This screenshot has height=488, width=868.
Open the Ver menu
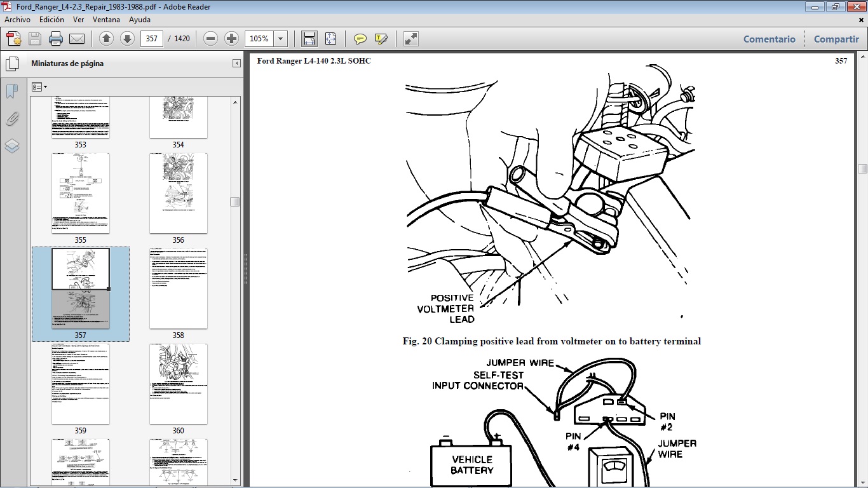(78, 20)
